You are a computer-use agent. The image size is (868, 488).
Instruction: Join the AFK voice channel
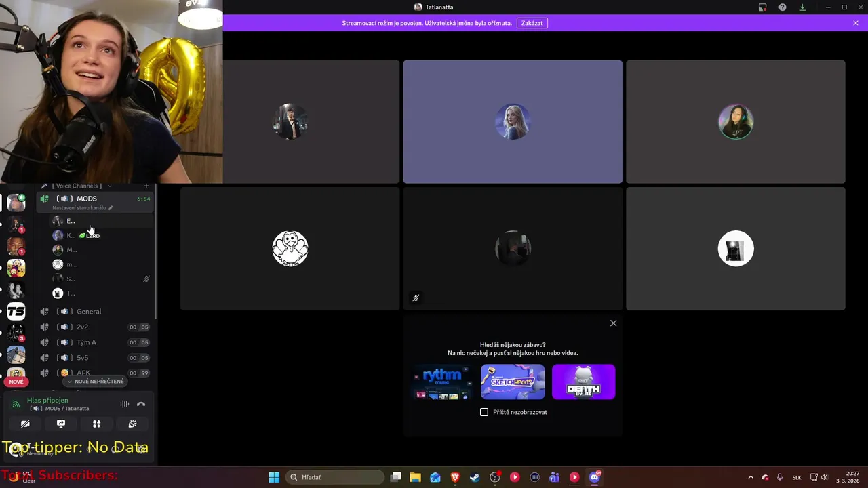pyautogui.click(x=95, y=373)
